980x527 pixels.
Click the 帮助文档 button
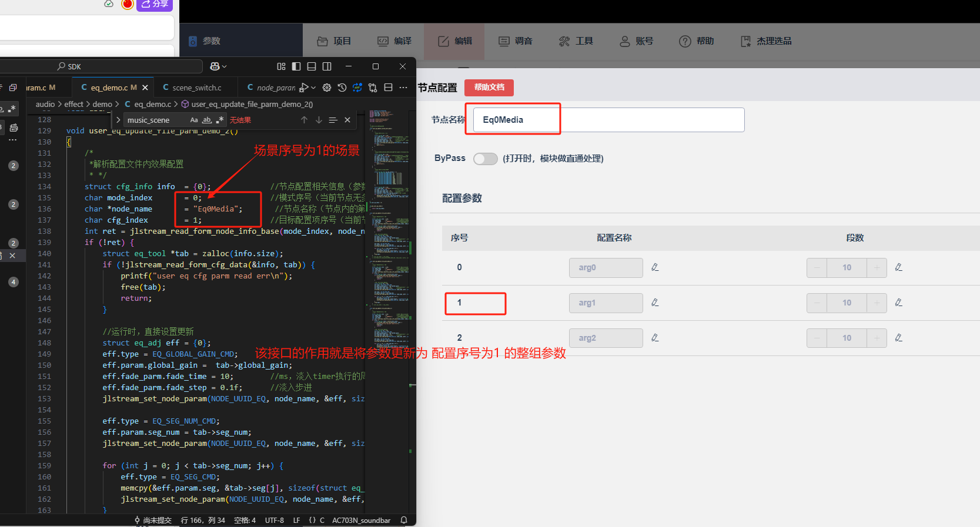tap(489, 88)
